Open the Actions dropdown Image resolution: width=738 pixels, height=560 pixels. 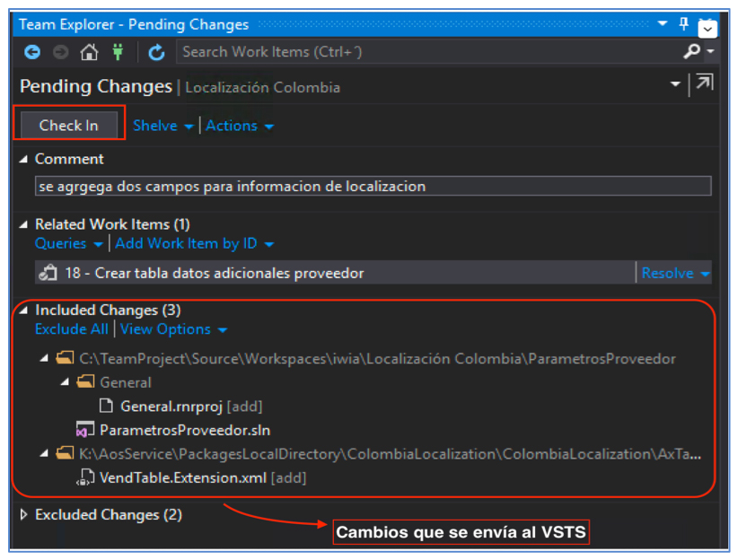tap(240, 126)
